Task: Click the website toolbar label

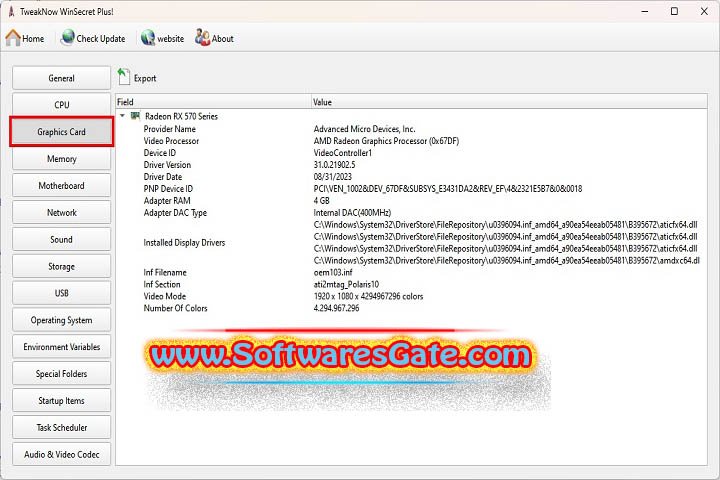Action: point(170,39)
